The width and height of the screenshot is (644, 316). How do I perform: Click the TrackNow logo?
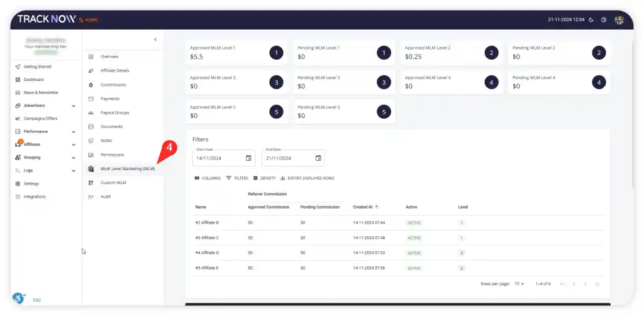tap(47, 19)
